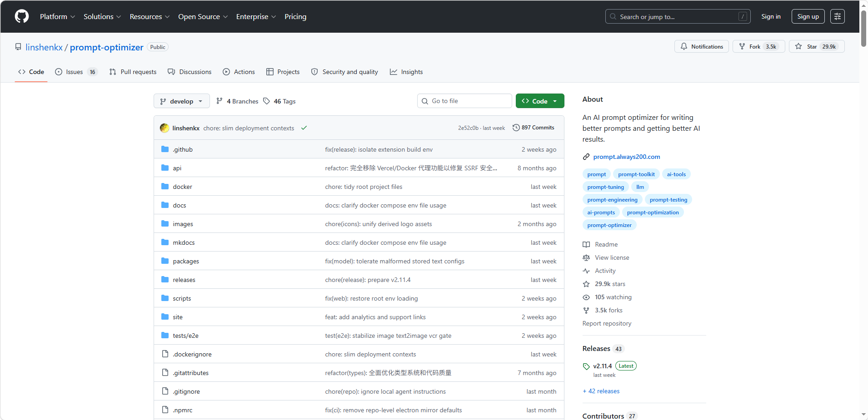This screenshot has height=420, width=868.
Task: Click the Go to file search field
Action: point(464,101)
